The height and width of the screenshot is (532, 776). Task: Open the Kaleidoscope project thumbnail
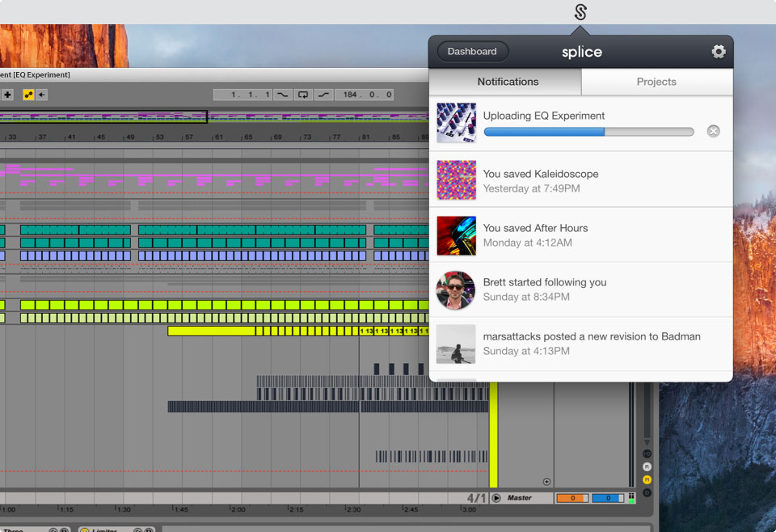(x=456, y=180)
